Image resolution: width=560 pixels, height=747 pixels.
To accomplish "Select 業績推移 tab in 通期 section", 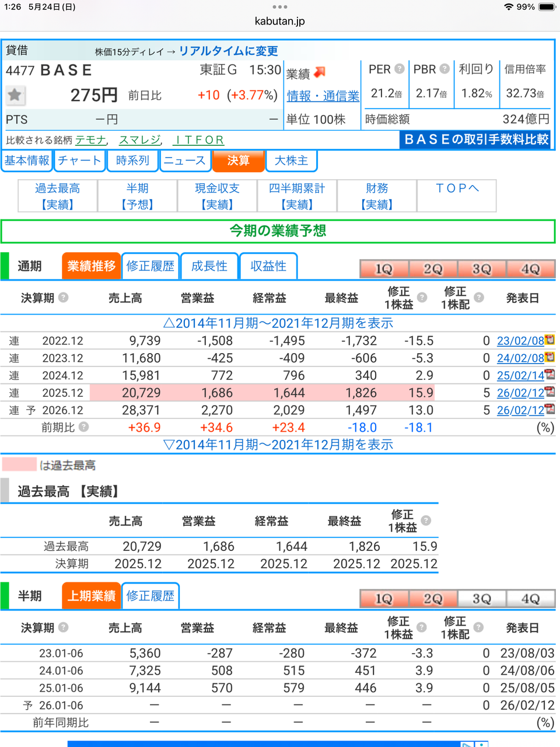I will [x=91, y=266].
